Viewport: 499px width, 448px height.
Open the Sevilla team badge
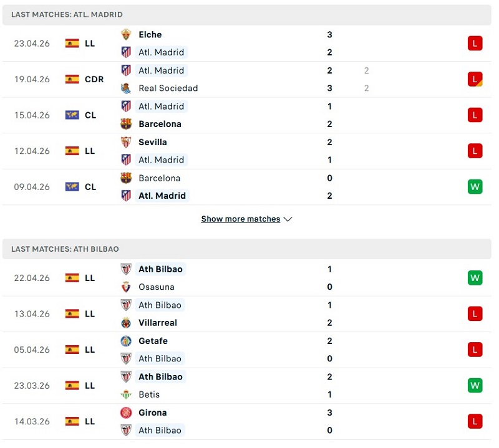click(127, 142)
